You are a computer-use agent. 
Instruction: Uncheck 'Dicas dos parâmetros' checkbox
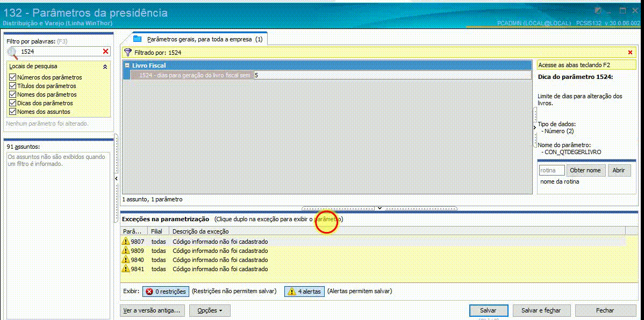12,103
